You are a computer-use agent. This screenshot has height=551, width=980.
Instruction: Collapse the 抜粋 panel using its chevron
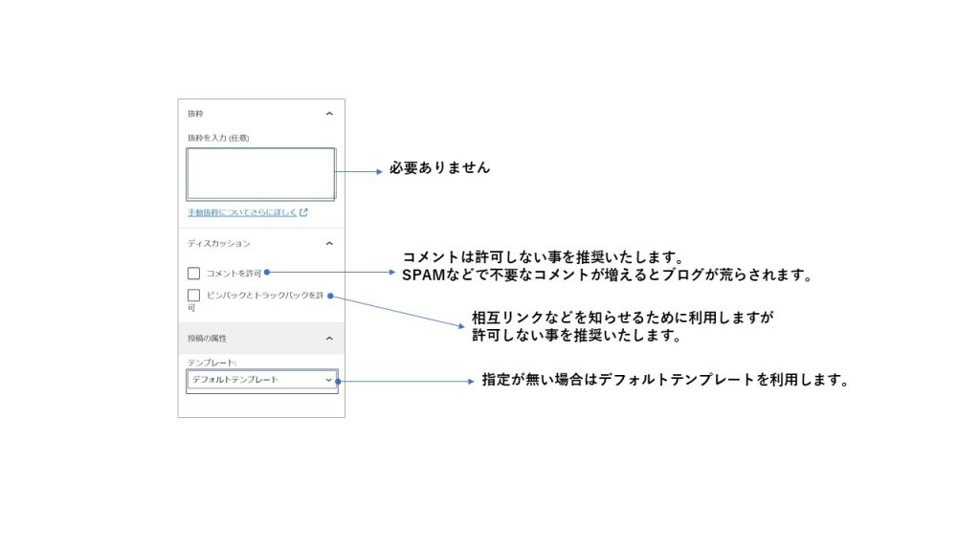(329, 114)
